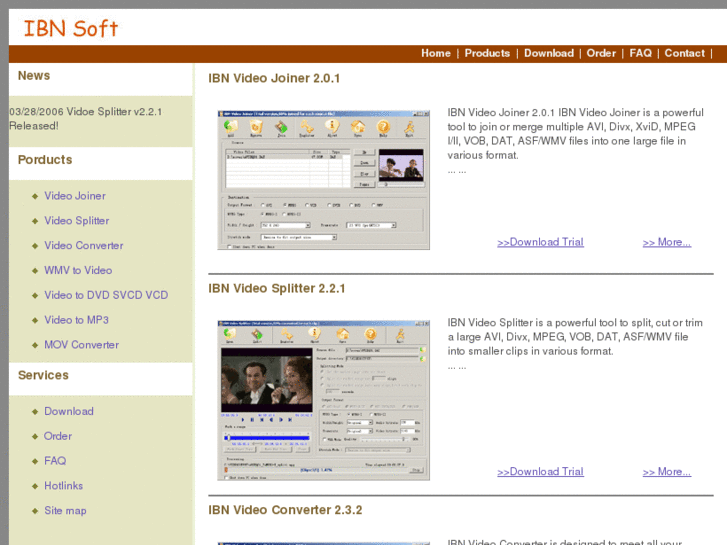Click the Video Splitter description paragraph

pyautogui.click(x=575, y=337)
